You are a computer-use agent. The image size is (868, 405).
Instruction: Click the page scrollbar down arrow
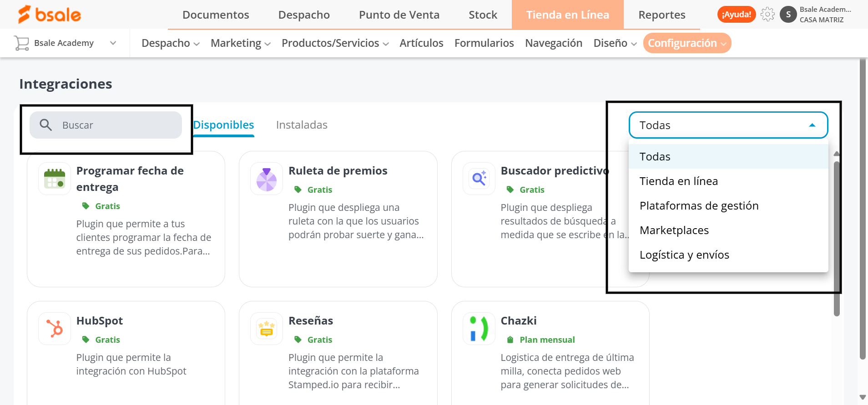[x=863, y=397]
